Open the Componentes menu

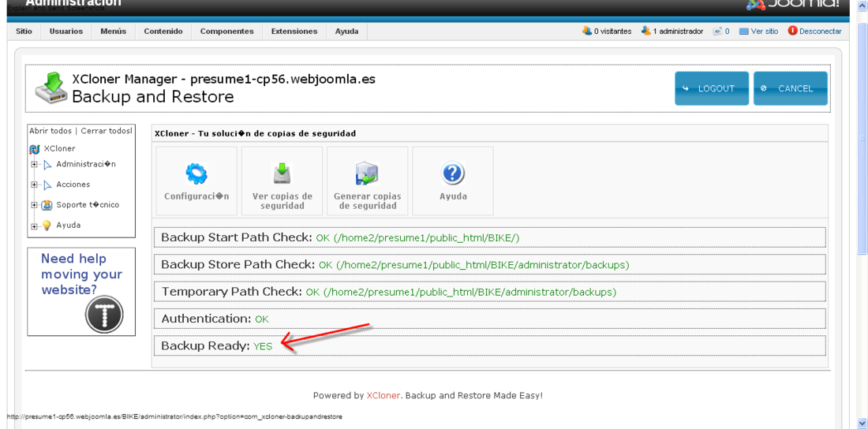point(227,32)
